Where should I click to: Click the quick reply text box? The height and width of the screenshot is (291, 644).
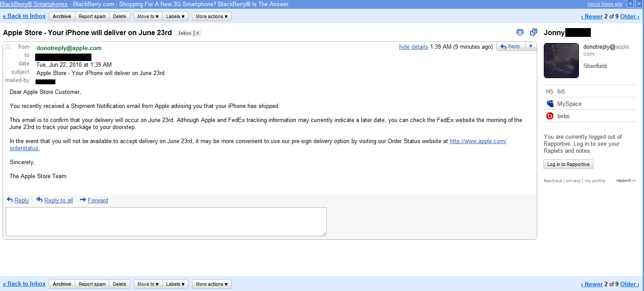coord(166,222)
